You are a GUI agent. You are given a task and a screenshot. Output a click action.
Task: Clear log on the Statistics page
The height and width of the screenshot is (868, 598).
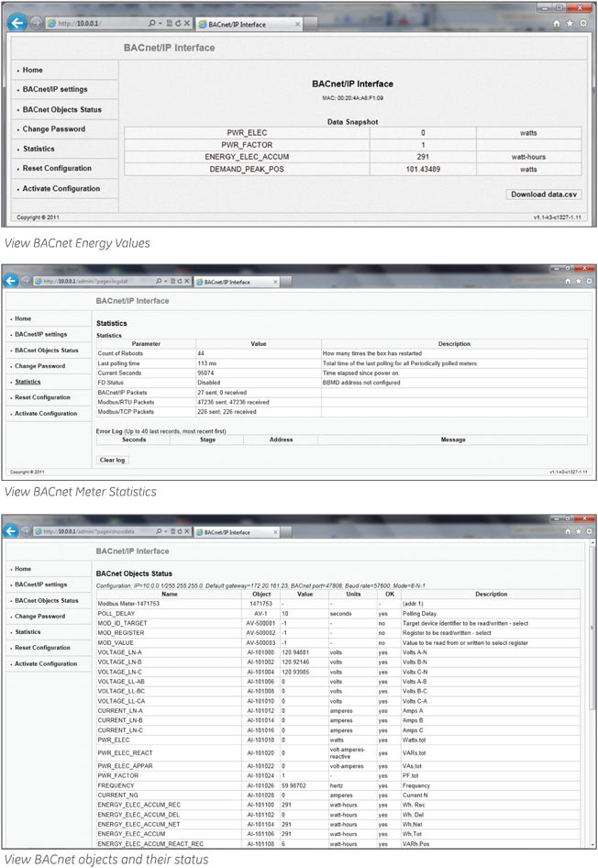click(x=112, y=460)
